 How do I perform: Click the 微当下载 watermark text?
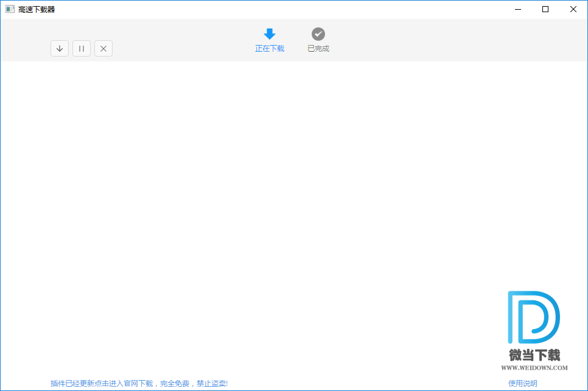click(x=534, y=355)
